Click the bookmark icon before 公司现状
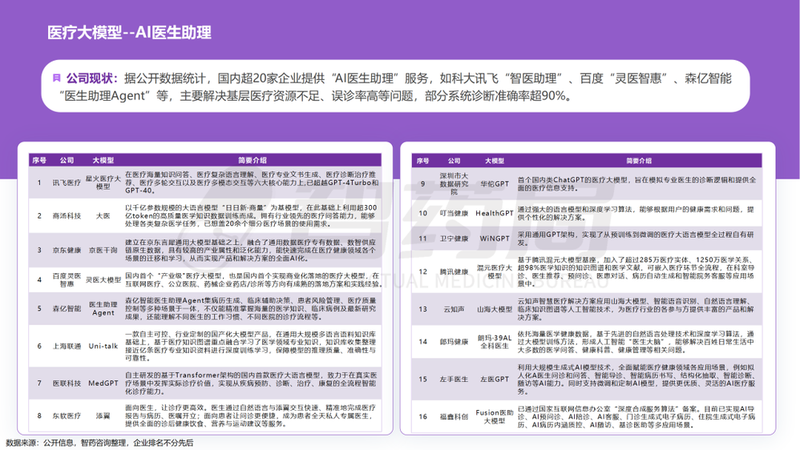Screen dimensions: 800x450 click(57, 78)
